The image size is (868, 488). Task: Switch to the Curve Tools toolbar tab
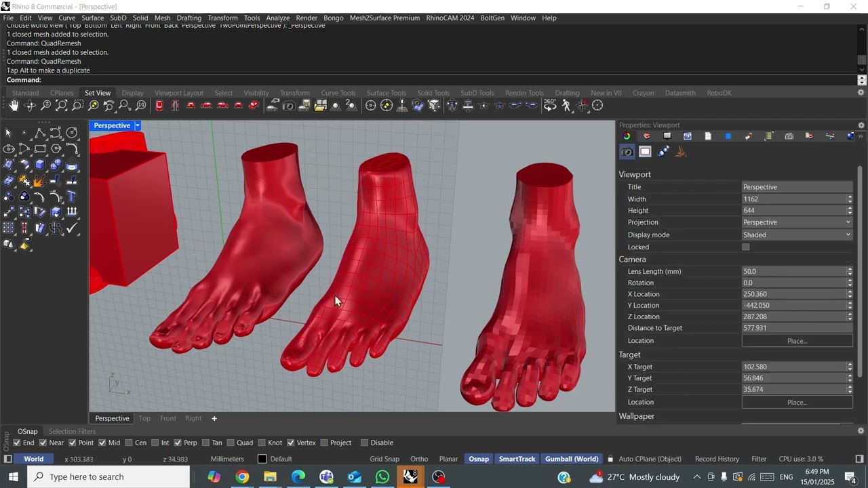click(338, 93)
